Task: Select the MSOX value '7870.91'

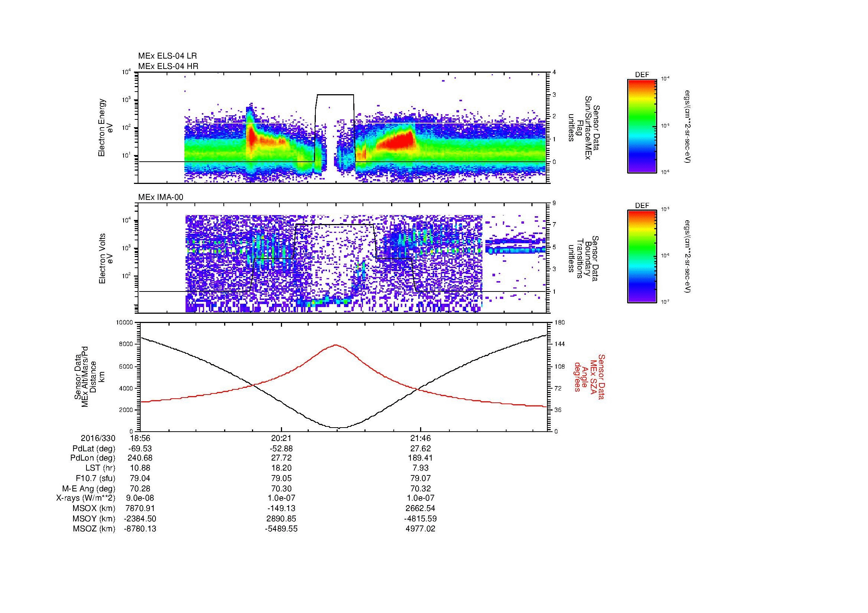Action: pos(140,508)
